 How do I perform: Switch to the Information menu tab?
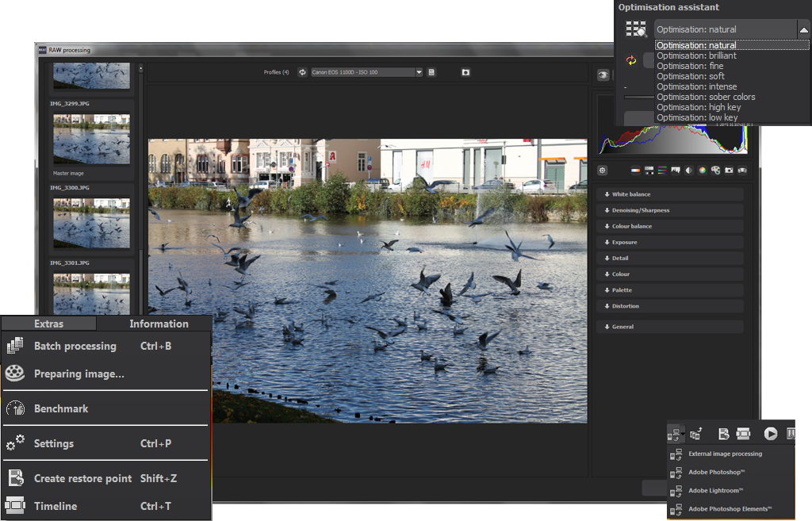click(159, 324)
